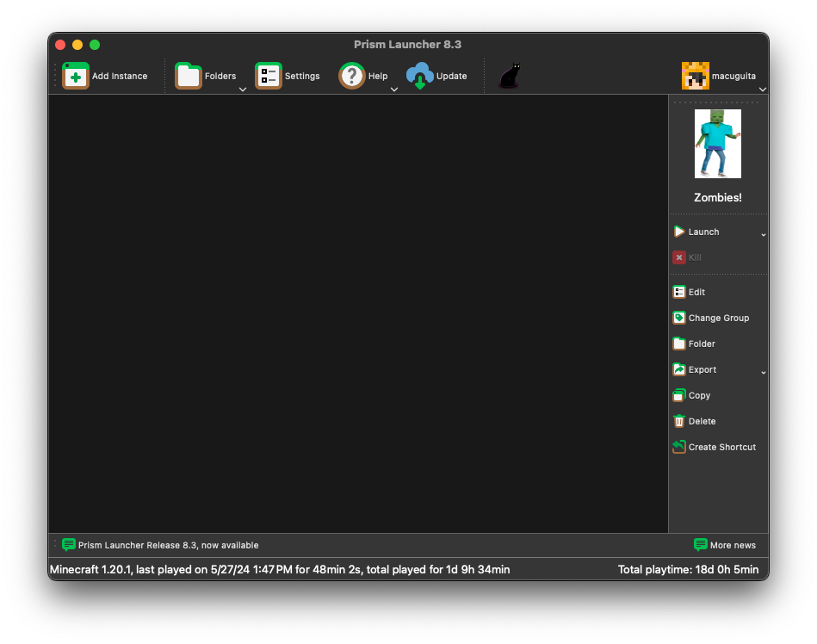Click the Zombies! instance thumbnail image

(718, 144)
